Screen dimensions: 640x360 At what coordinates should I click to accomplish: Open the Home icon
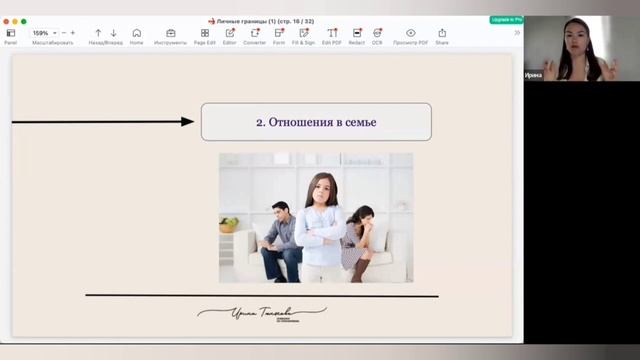[137, 33]
